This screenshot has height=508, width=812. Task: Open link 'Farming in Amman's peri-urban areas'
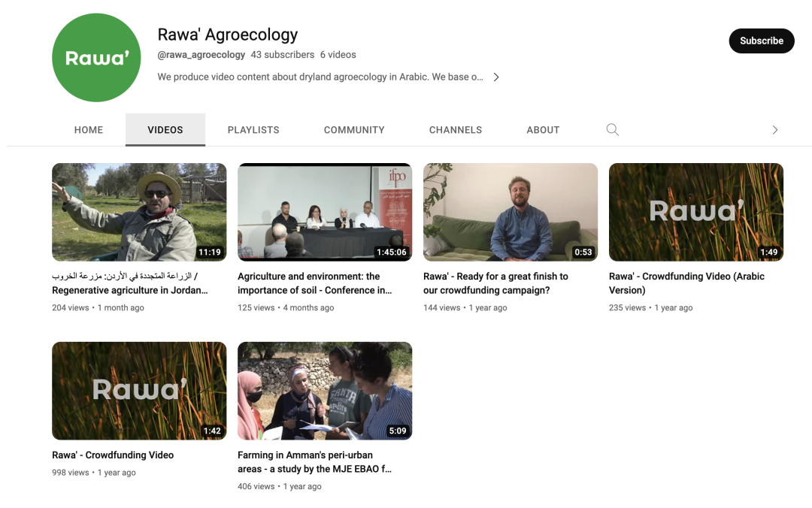click(314, 462)
